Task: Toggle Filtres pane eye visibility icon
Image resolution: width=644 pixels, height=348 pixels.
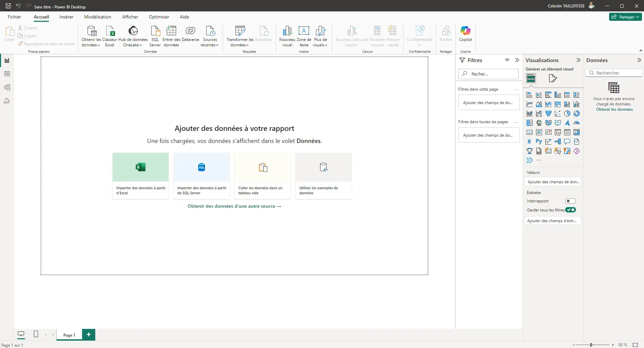Action: pos(507,60)
